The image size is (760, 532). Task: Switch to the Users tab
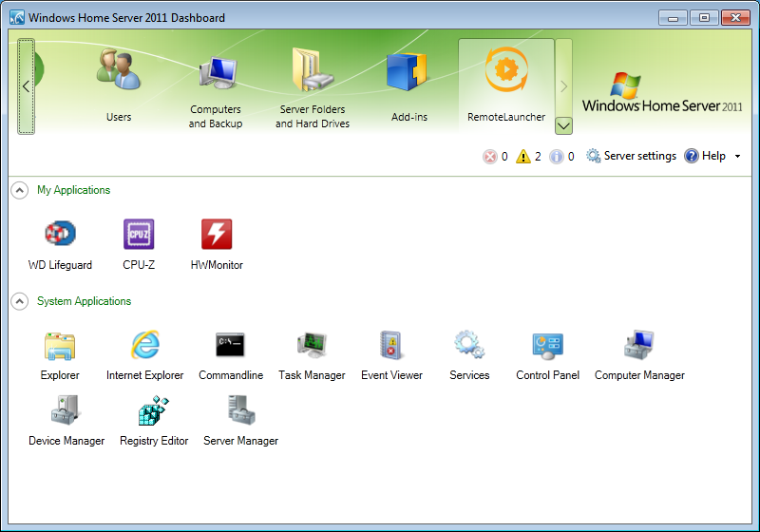119,86
